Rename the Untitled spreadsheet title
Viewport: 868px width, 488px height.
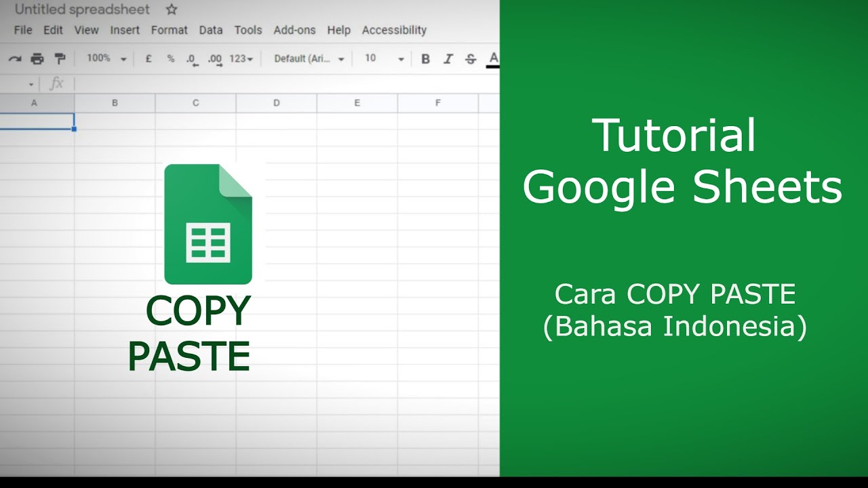point(82,9)
